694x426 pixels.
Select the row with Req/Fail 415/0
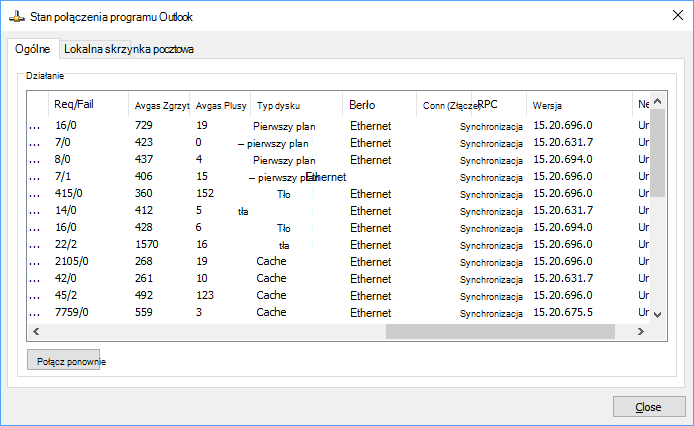point(339,194)
